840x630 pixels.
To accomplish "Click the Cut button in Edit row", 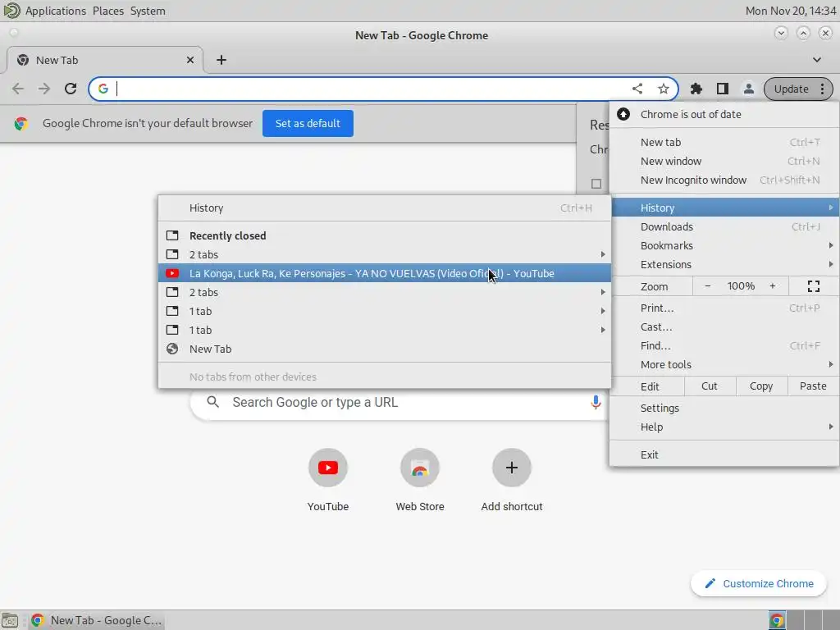I will coord(710,386).
